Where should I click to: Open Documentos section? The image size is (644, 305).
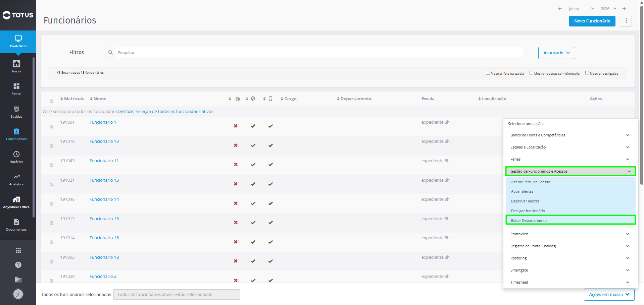click(16, 225)
